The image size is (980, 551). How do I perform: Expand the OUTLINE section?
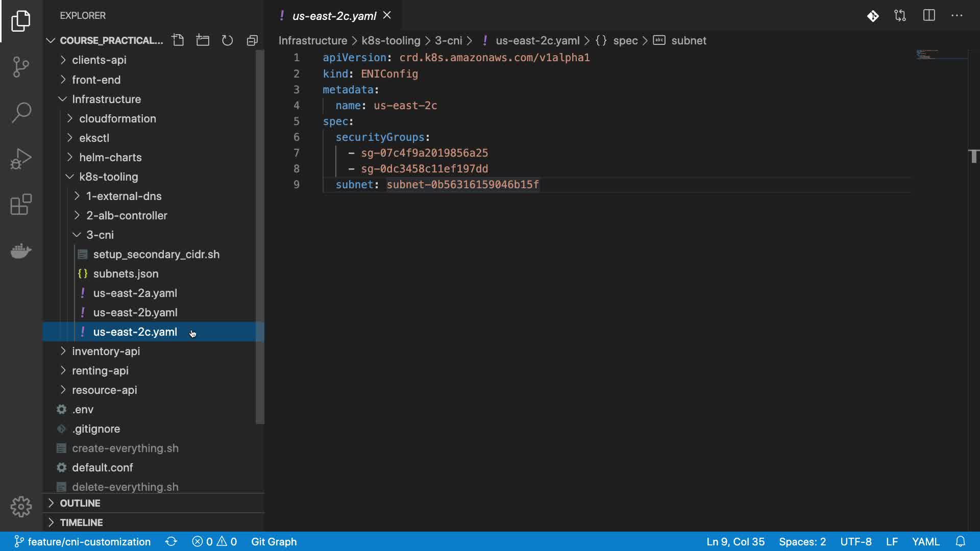coord(80,503)
